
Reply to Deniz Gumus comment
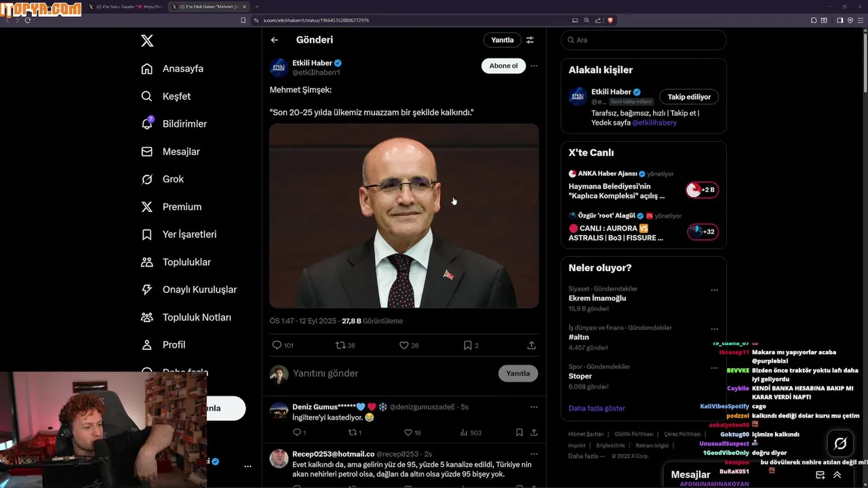click(296, 432)
